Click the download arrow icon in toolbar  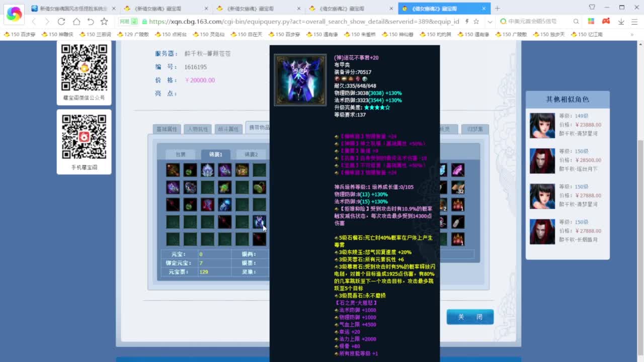pos(621,22)
